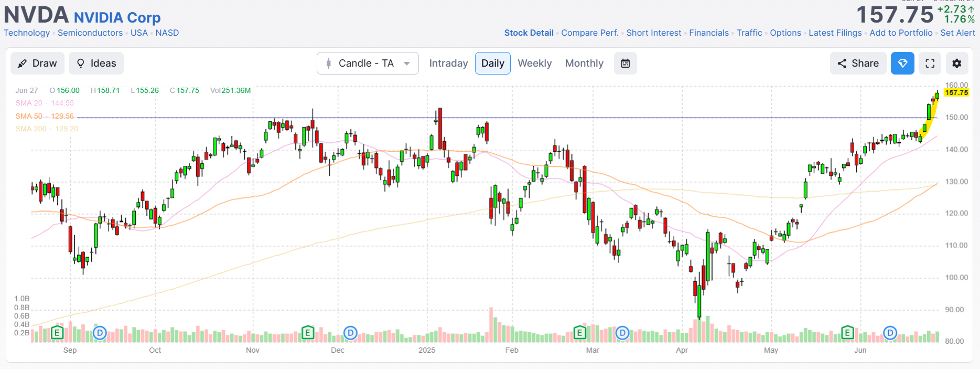The height and width of the screenshot is (369, 980).
Task: Click the large 157.75 last price
Action: coord(895,14)
